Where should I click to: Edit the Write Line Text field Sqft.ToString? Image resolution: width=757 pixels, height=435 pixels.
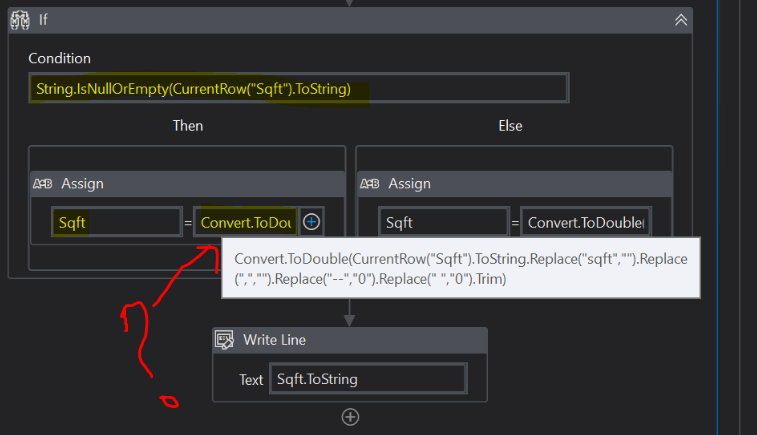[x=368, y=379]
